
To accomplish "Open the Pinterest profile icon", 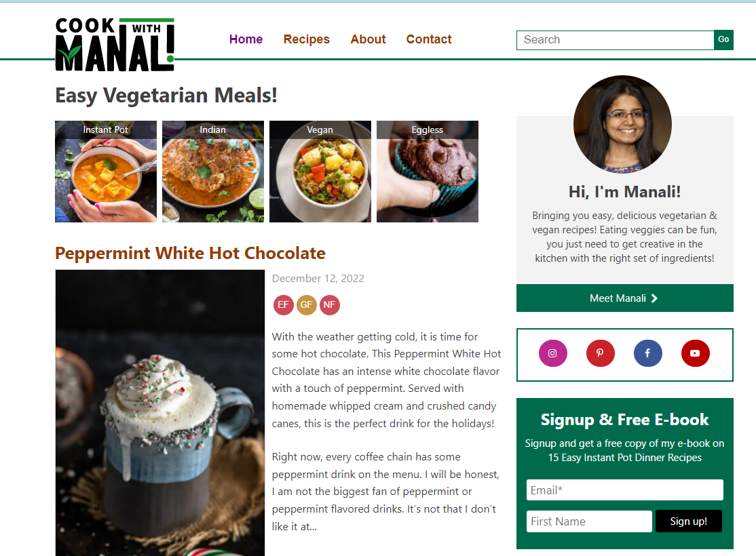I will [x=600, y=353].
